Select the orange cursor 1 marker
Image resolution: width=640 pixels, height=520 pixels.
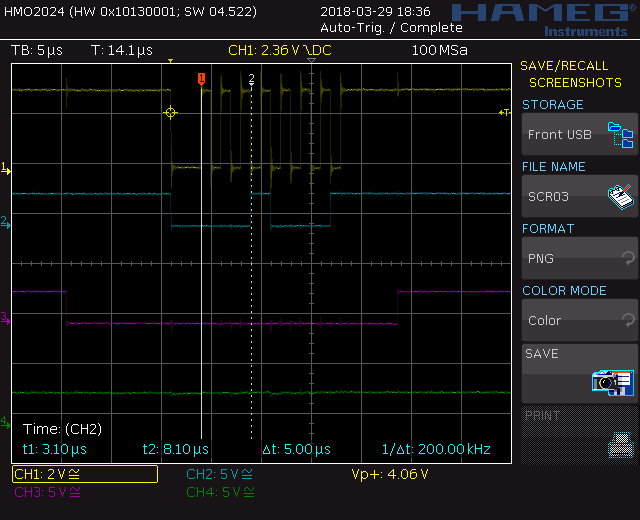click(201, 79)
